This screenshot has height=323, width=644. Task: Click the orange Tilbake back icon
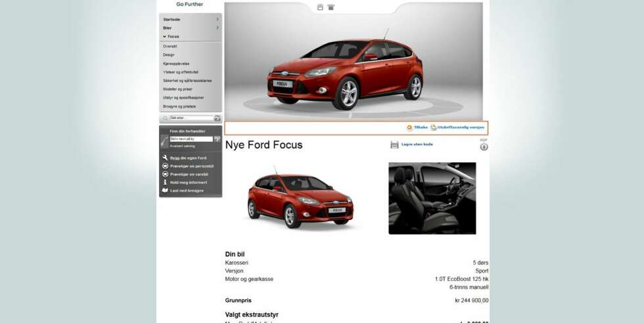click(409, 127)
